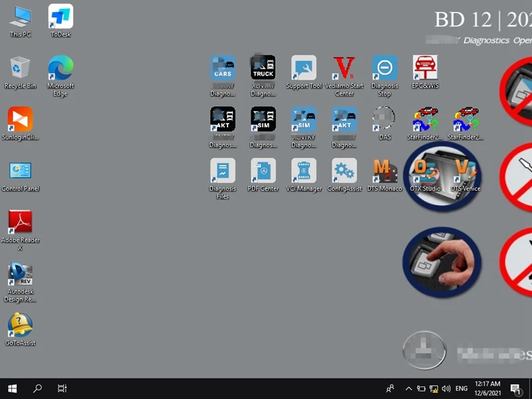532x399 pixels.
Task: Launch the PDF Center icon
Action: coord(263,172)
